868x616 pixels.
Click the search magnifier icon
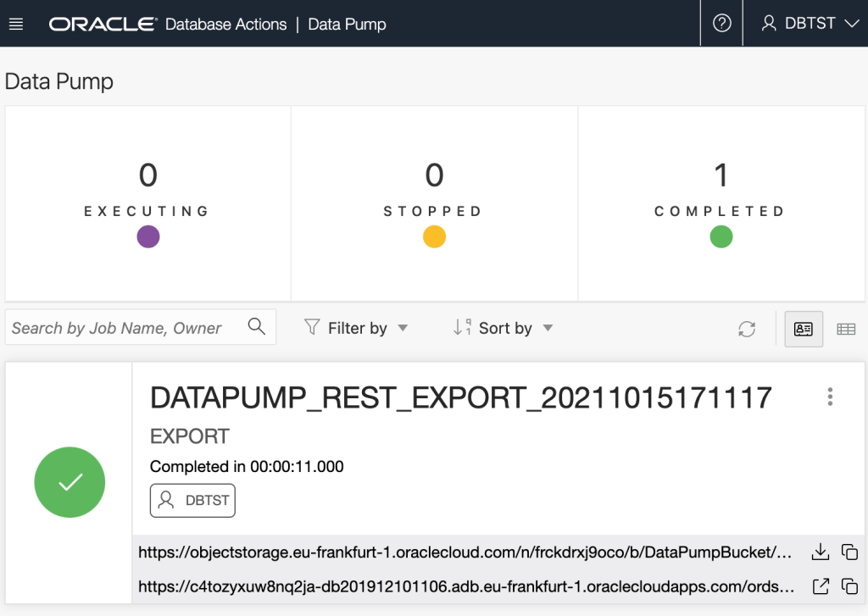(x=257, y=327)
